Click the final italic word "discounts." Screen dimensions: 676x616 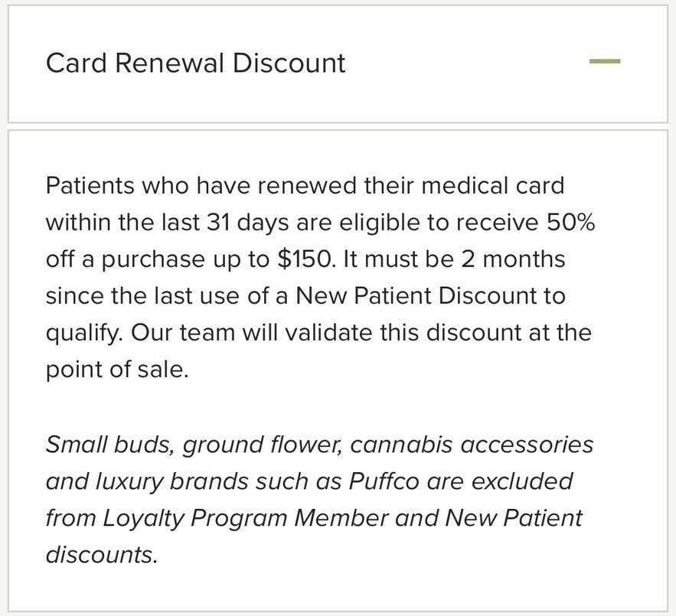coord(101,555)
